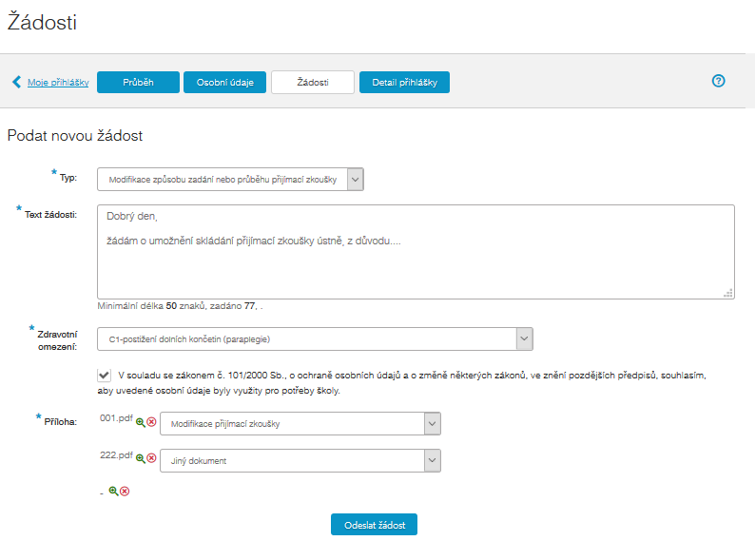Open the Jiný dokument dropdown for 222.pdf

click(x=300, y=461)
